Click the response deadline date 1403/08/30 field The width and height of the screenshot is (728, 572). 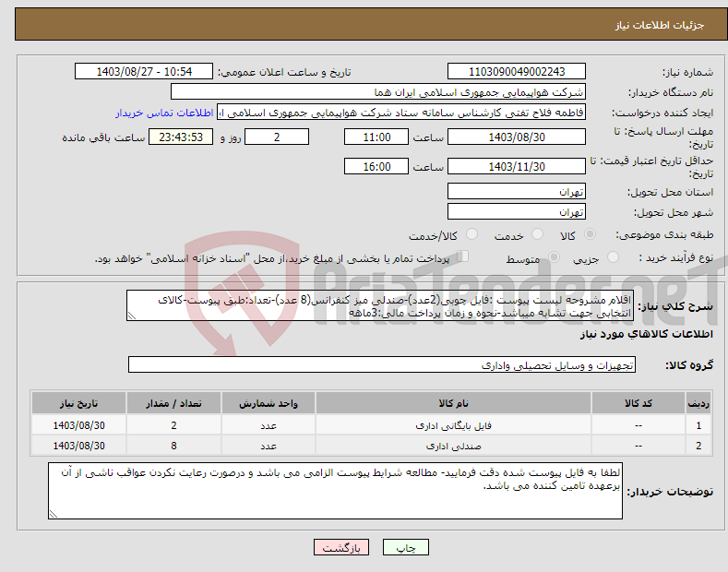point(517,137)
